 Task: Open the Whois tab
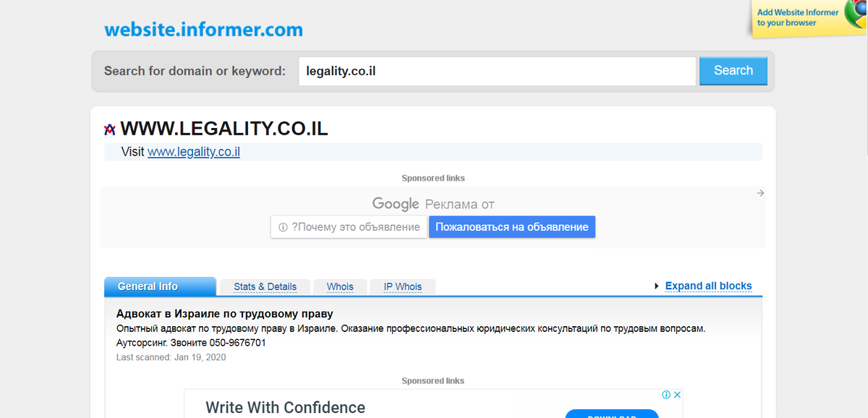coord(340,286)
